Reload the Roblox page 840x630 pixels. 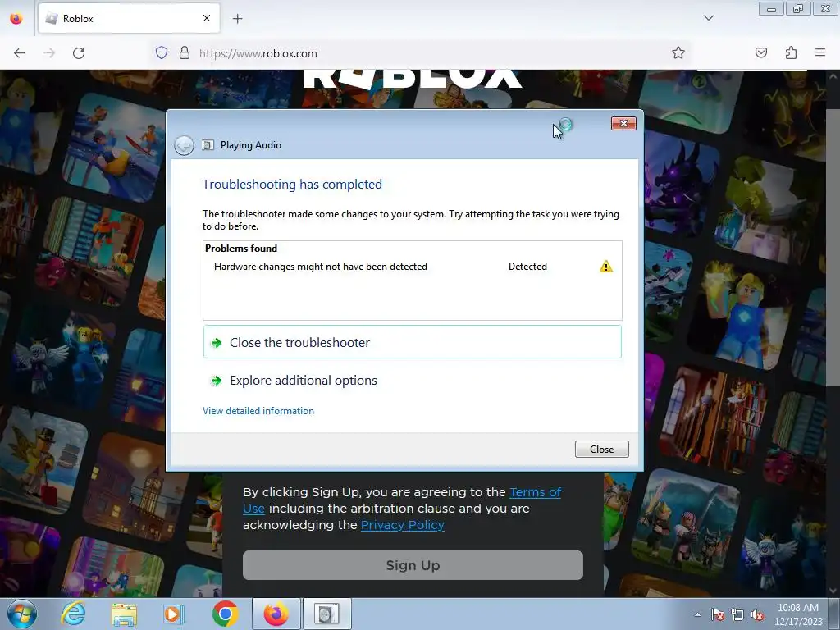point(79,53)
